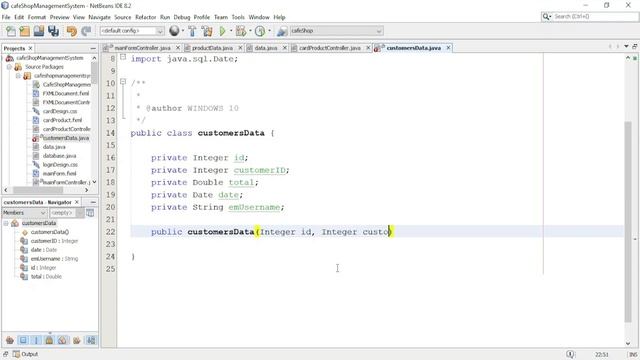This screenshot has height=360, width=640.
Task: Toggle Fully Qualified Names in Navigator
Action: 77,340
